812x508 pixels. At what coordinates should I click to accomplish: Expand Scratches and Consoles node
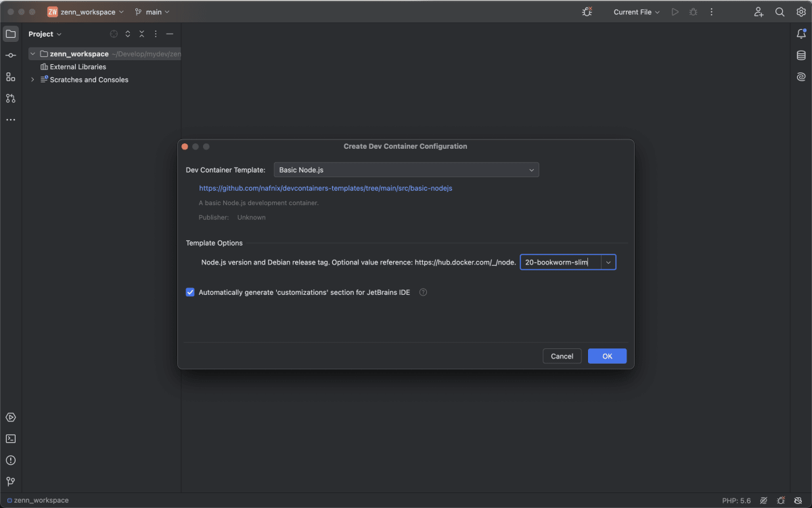click(x=32, y=80)
